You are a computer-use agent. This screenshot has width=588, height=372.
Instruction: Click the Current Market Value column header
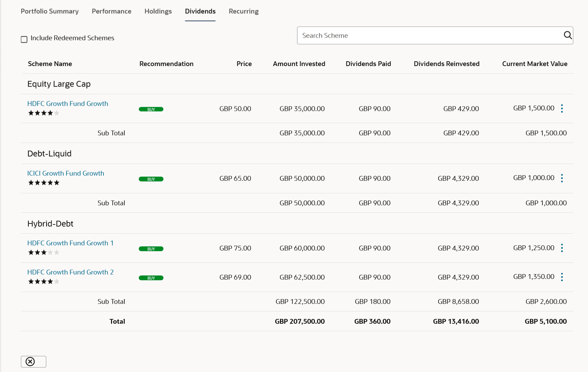point(535,64)
